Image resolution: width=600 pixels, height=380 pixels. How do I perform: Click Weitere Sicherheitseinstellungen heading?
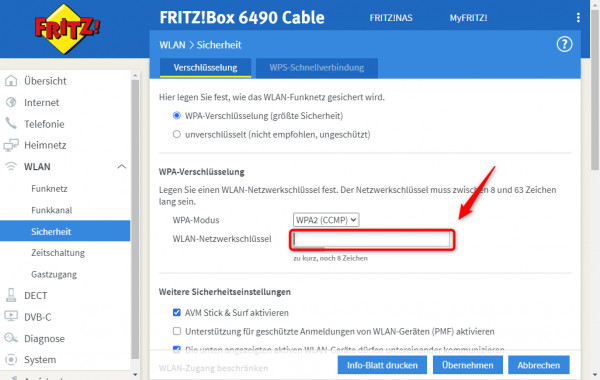coord(225,292)
